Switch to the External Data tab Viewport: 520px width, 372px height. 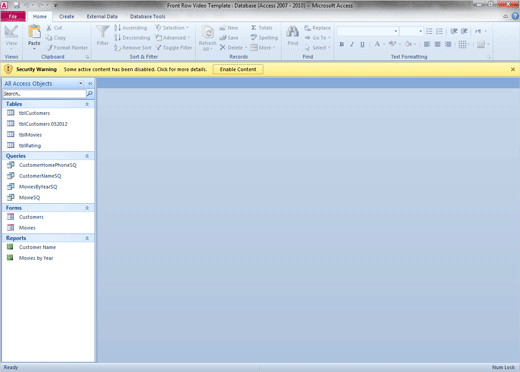click(102, 16)
